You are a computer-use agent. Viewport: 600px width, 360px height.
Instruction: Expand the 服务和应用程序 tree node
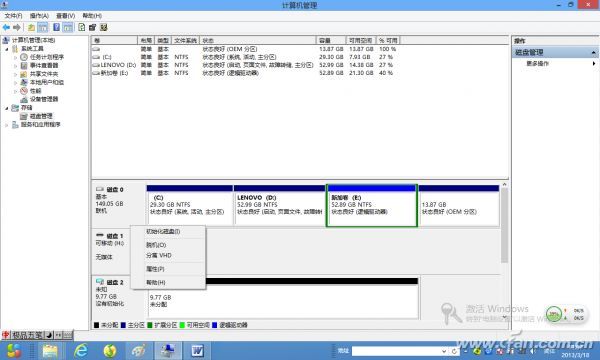click(7, 125)
